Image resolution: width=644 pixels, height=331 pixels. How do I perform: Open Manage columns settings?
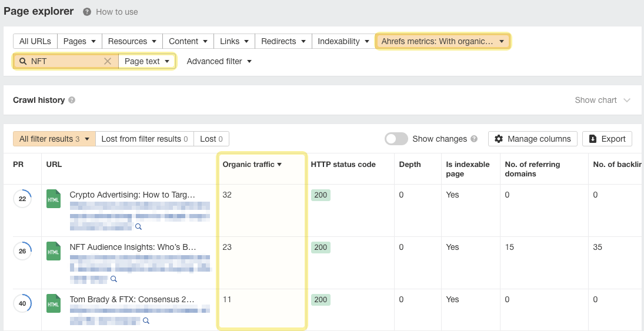tap(532, 139)
